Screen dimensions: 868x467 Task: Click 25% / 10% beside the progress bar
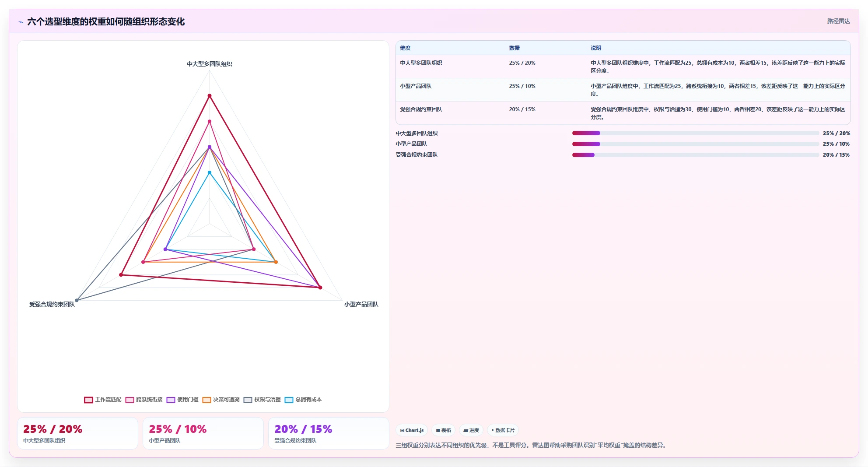(x=836, y=144)
